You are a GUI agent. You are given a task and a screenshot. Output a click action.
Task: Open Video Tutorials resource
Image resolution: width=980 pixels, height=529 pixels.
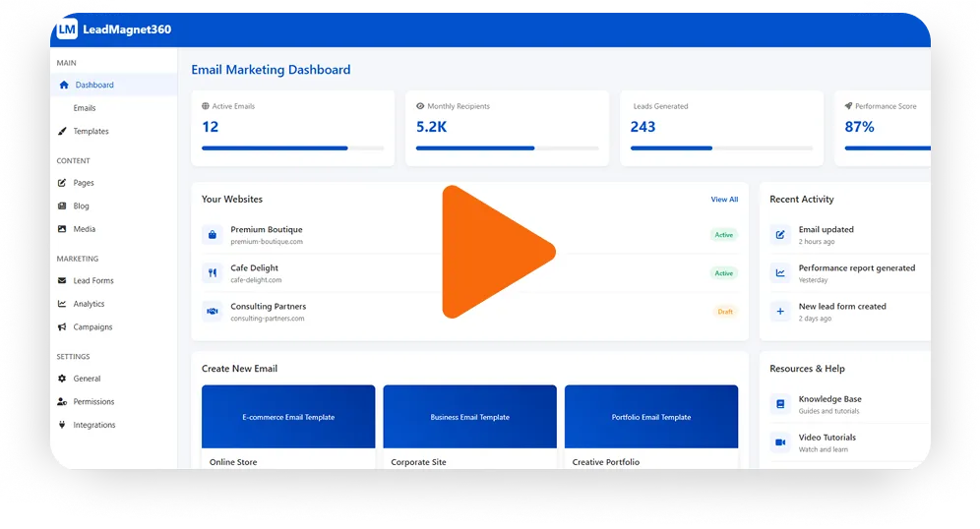point(850,442)
